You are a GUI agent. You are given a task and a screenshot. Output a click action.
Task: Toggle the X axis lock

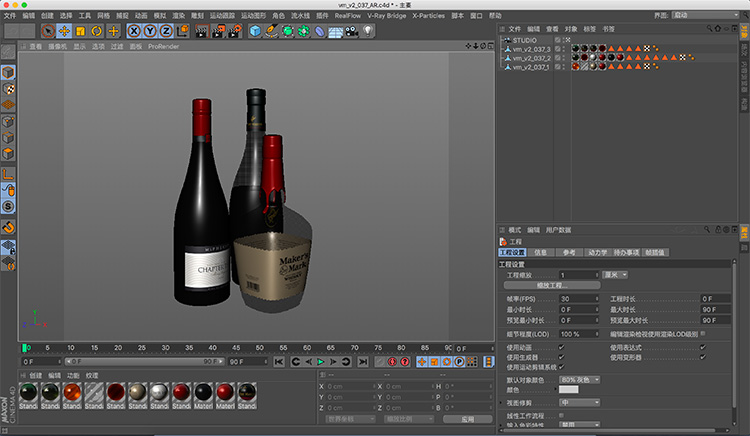point(134,31)
